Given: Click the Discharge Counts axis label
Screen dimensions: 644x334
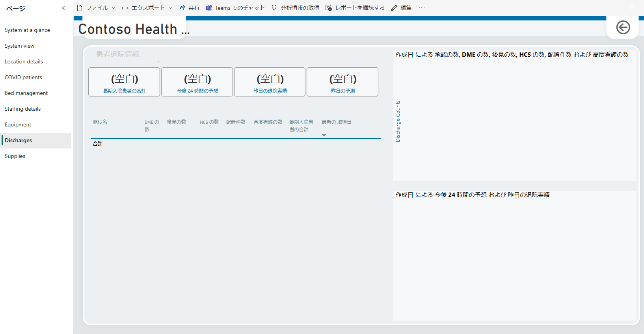Looking at the screenshot, I should click(x=398, y=121).
